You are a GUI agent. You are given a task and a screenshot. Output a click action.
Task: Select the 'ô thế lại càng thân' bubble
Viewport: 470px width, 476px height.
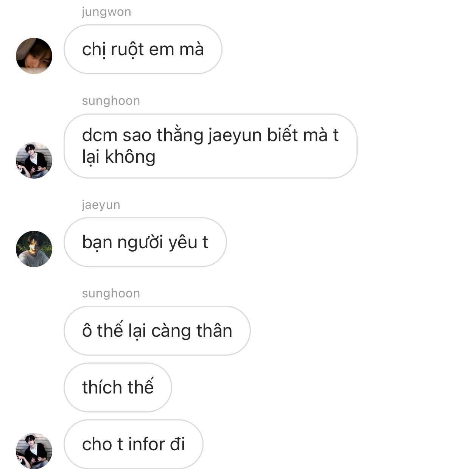157,331
